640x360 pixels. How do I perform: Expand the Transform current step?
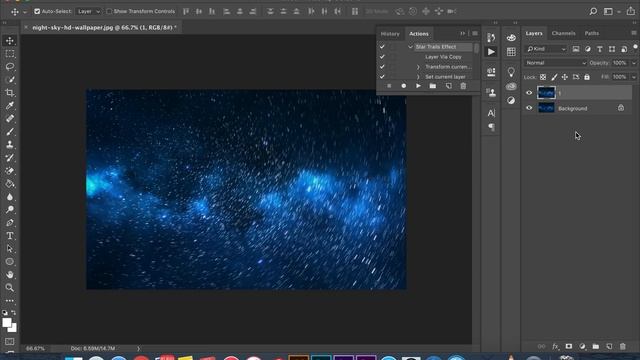pyautogui.click(x=418, y=67)
